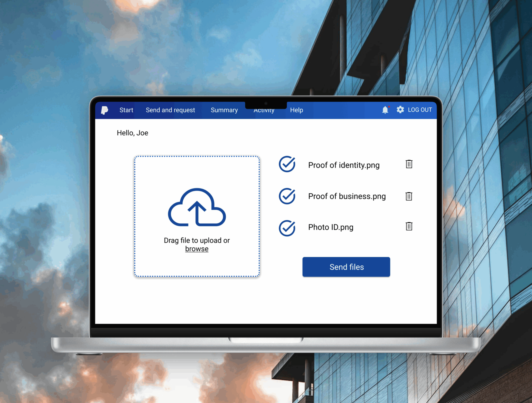532x403 pixels.
Task: Click the Drag file to upload text
Action: (x=197, y=240)
